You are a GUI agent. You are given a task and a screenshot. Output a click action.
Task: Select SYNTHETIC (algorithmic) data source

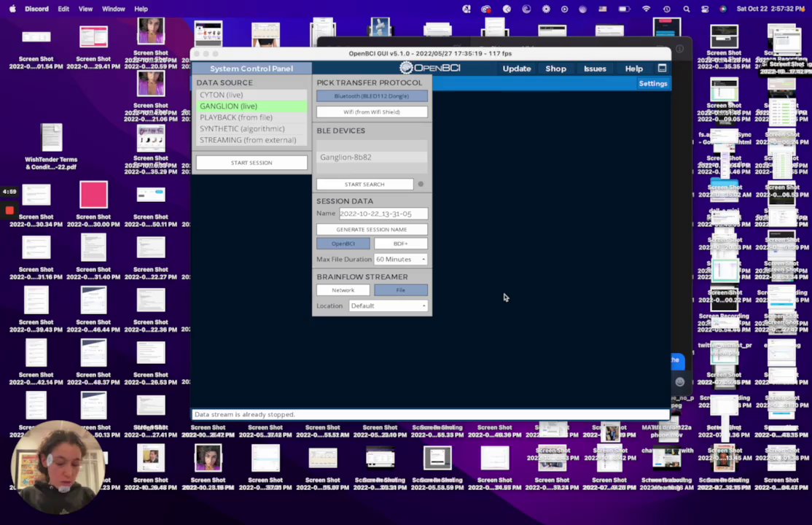(251, 128)
